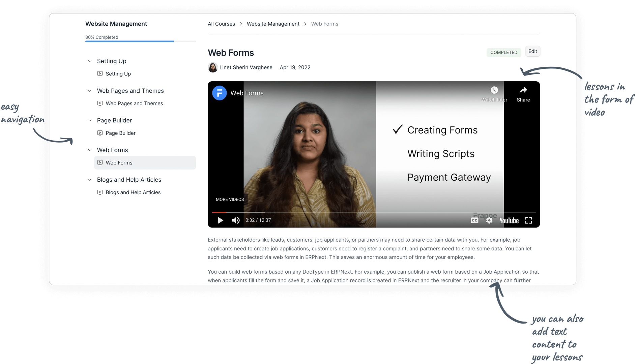Click the Edit button
This screenshot has width=636, height=364.
(x=532, y=51)
